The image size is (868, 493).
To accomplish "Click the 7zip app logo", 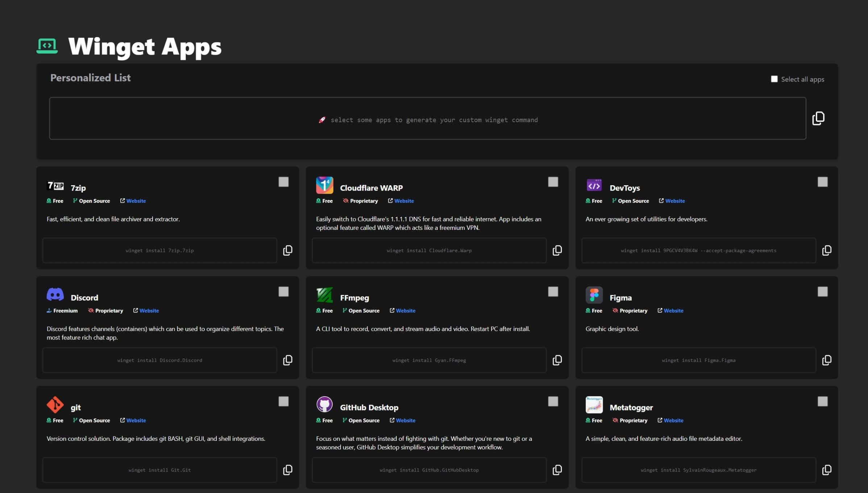I will coord(55,186).
